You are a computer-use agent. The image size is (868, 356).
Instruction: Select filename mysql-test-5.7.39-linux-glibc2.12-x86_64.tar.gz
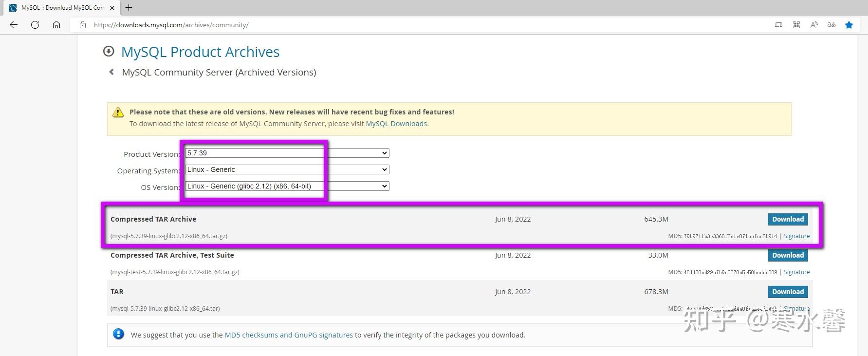(x=175, y=272)
